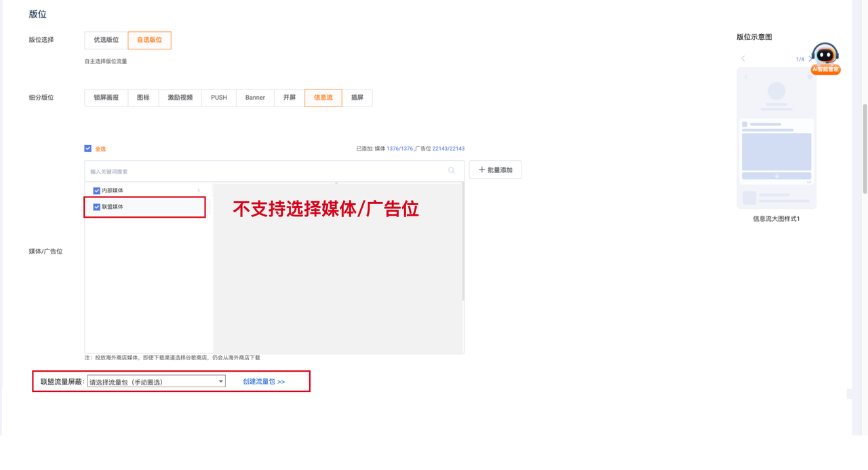Select the 开屏 sub-placement

tap(290, 98)
